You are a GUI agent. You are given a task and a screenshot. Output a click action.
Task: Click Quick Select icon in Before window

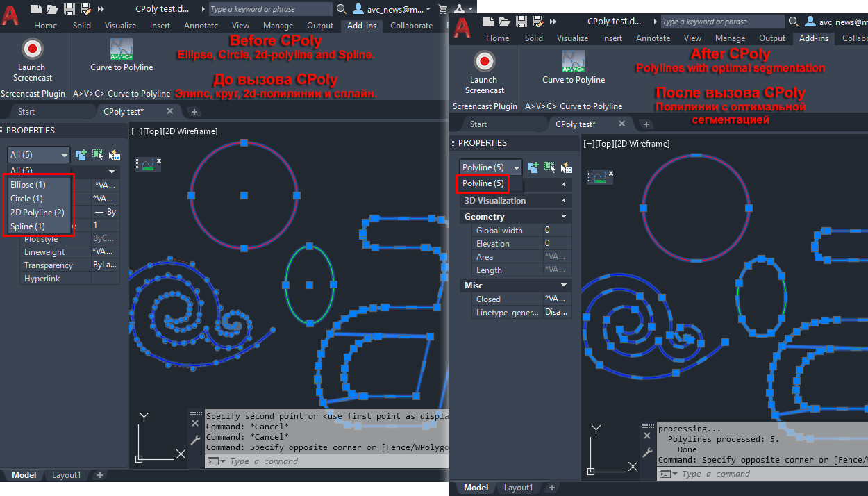point(115,155)
